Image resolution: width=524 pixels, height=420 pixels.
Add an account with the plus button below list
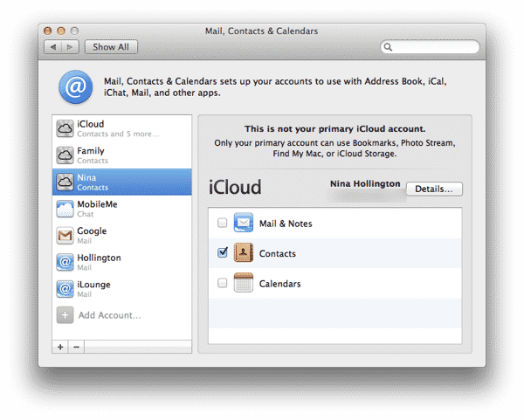[60, 347]
